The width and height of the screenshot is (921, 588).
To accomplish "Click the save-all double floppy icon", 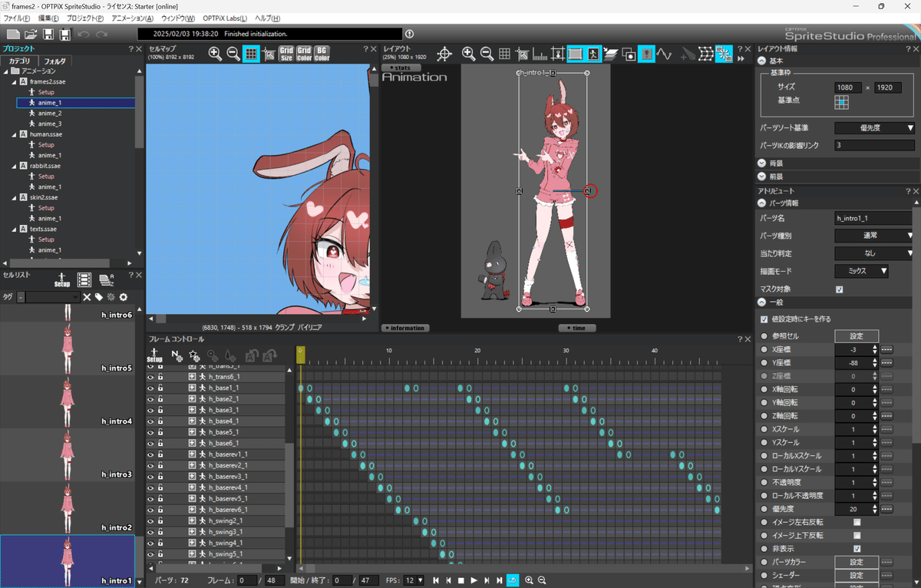I will pyautogui.click(x=65, y=35).
